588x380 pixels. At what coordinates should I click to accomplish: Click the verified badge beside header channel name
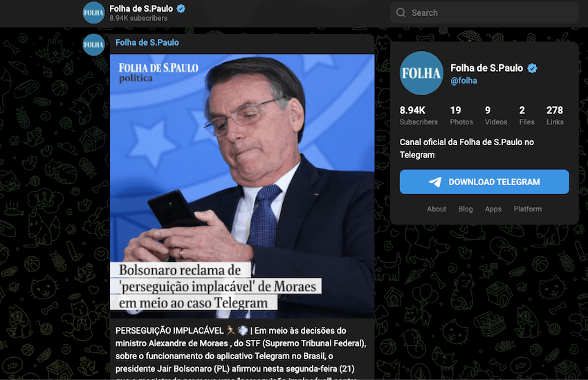181,8
